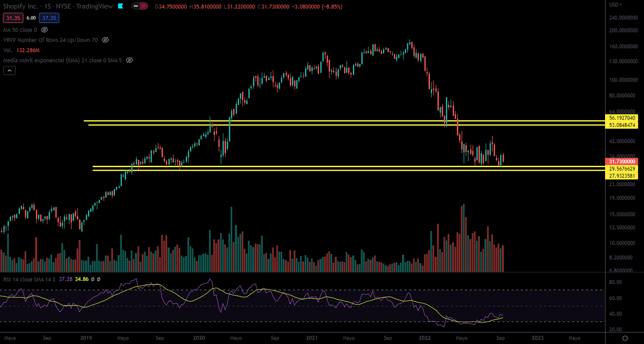Select the VRVP Number Of Rows 24 legend label

[x=51, y=40]
